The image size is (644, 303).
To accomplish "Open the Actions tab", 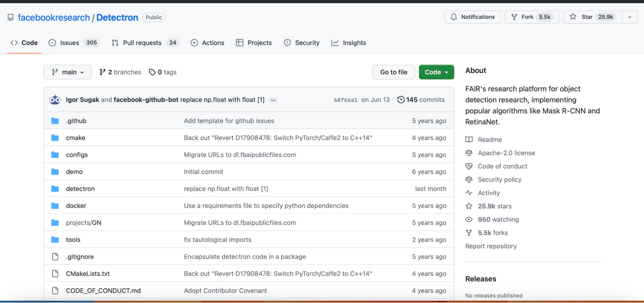I will [213, 43].
